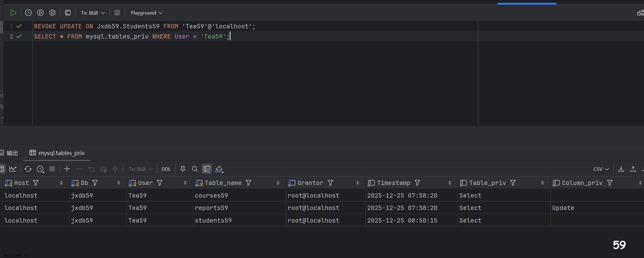Reload the result grid with the refresh icon
The image size is (644, 258).
[x=28, y=169]
